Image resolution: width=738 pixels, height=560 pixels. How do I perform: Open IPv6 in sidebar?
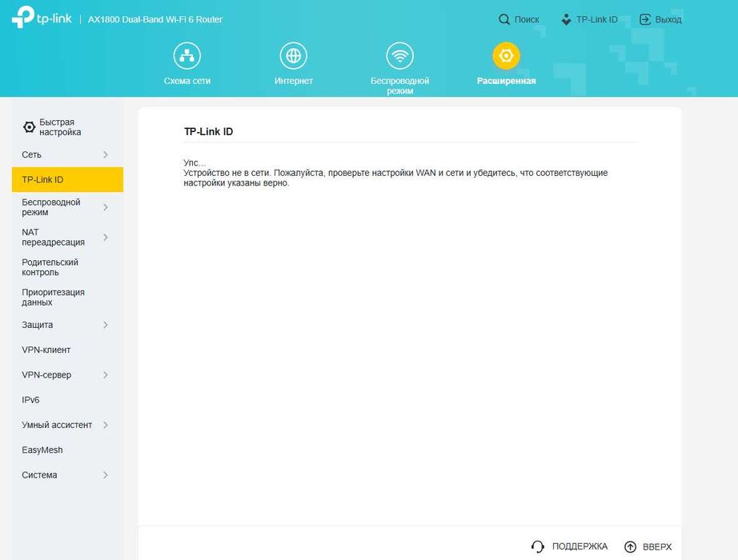point(30,400)
